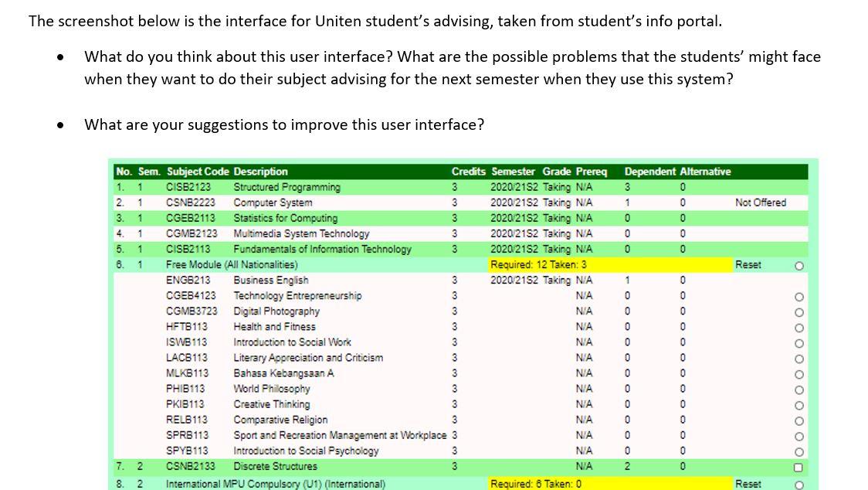The image size is (868, 490).
Task: Select Comparative Religion radio button
Action: (x=798, y=421)
